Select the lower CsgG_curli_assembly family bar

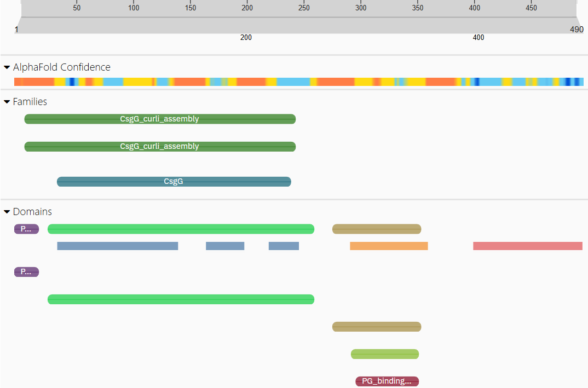[x=160, y=147]
